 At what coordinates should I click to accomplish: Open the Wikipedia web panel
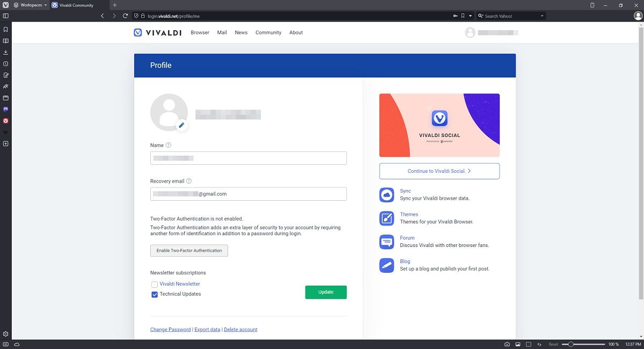pyautogui.click(x=5, y=132)
